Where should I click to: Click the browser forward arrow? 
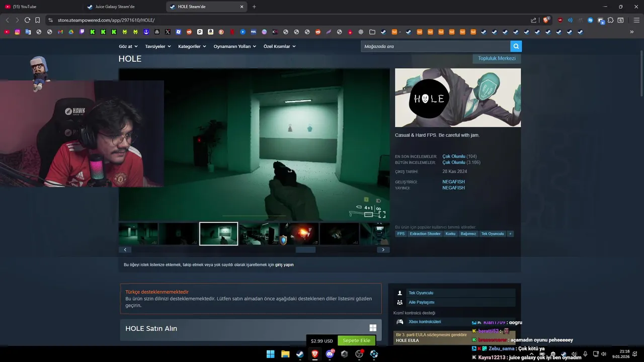click(17, 20)
